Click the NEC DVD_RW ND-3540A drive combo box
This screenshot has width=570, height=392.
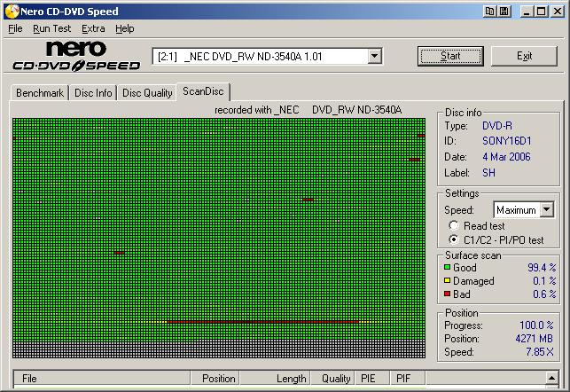[x=267, y=57]
